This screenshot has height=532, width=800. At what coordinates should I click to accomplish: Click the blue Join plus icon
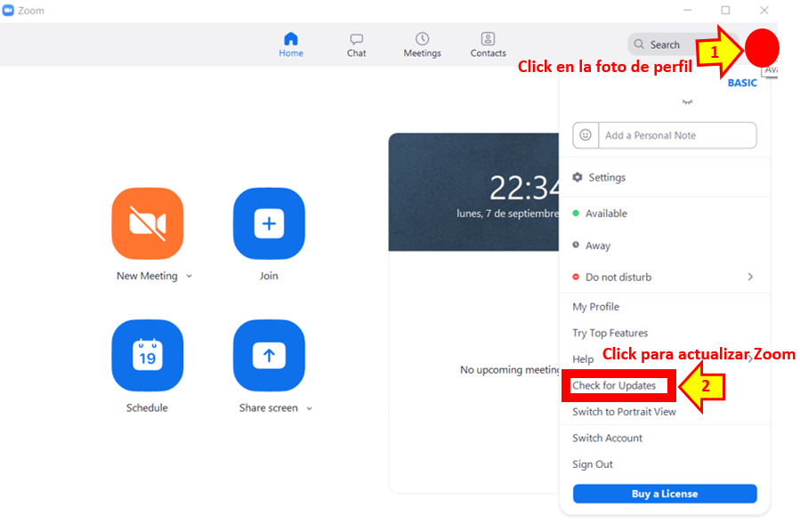coord(269,223)
